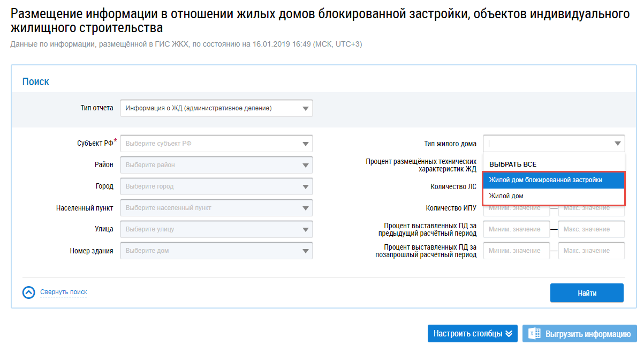Click double-chevron icon on Настроить столбцы
This screenshot has height=345, width=644.
click(x=509, y=333)
